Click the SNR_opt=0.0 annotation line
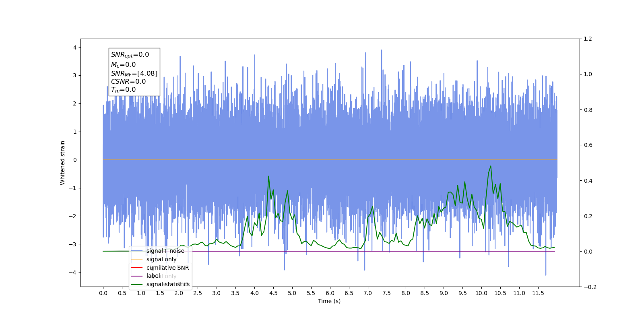Screen dimensions: 644x322 coord(130,55)
